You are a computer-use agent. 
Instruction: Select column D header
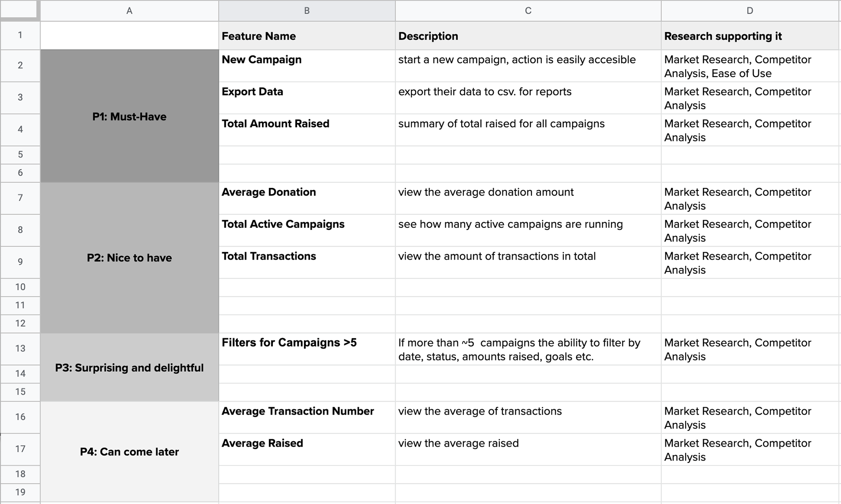[750, 11]
